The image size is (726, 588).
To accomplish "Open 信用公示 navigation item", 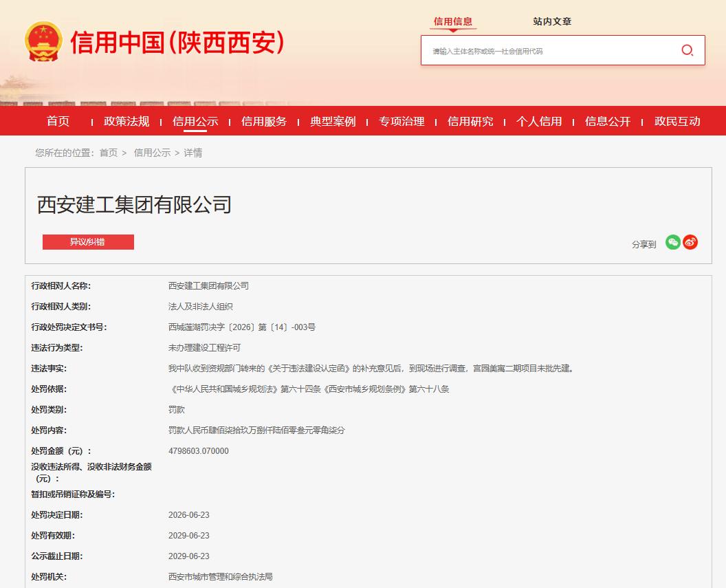I will click(195, 121).
